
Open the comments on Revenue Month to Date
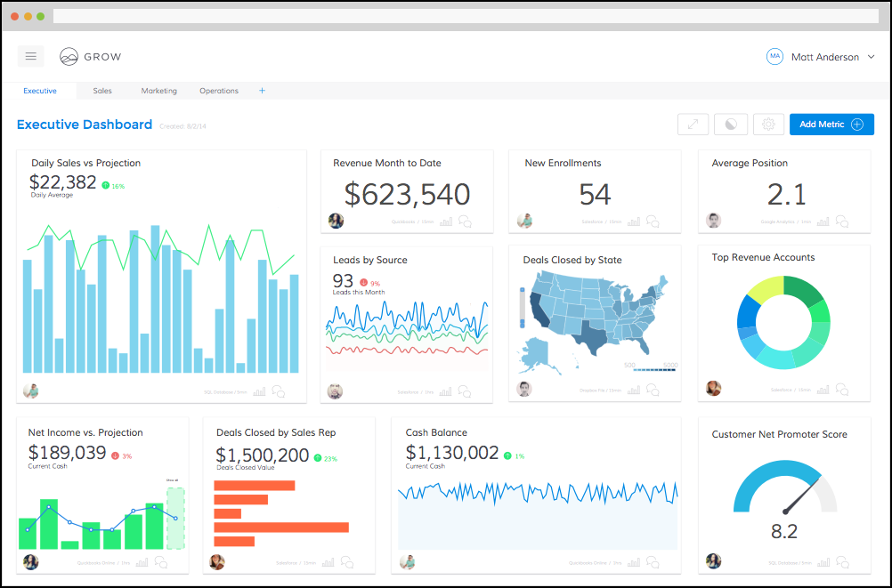pos(465,222)
